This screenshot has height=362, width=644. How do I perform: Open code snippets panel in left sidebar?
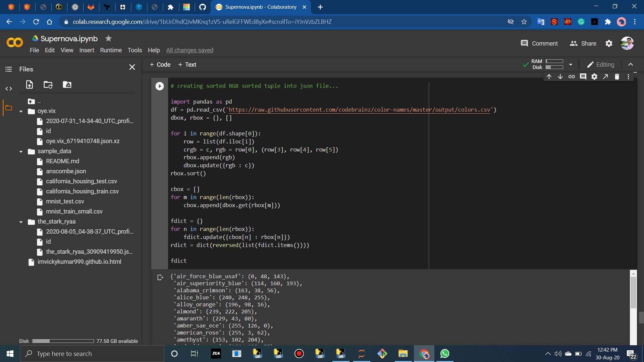(9, 88)
